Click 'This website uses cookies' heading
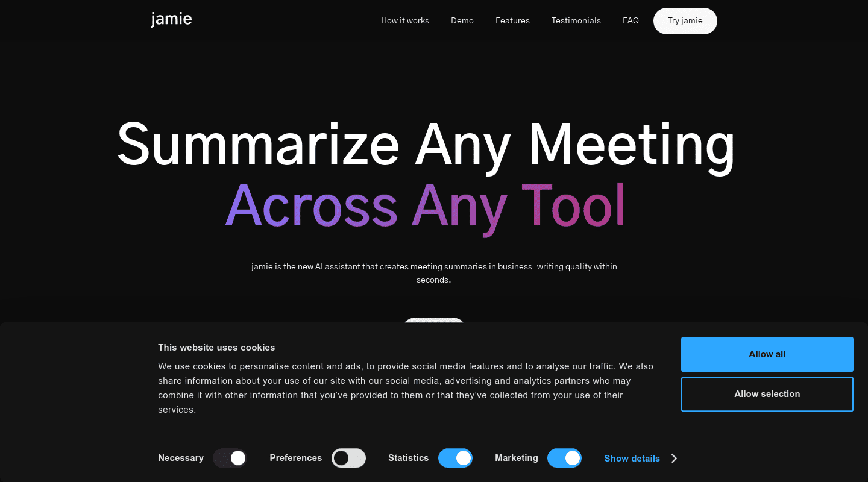 pos(216,348)
